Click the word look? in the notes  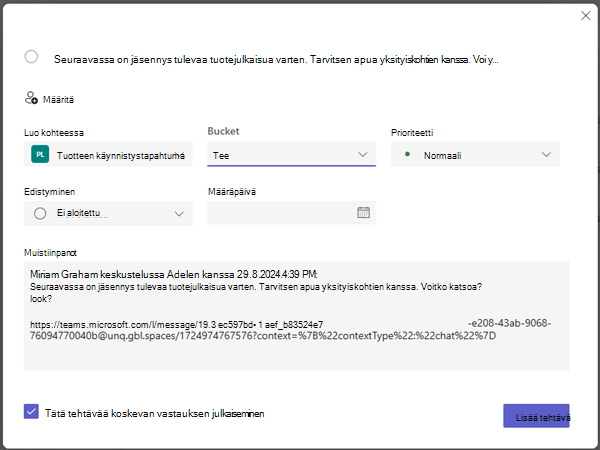tap(40, 299)
